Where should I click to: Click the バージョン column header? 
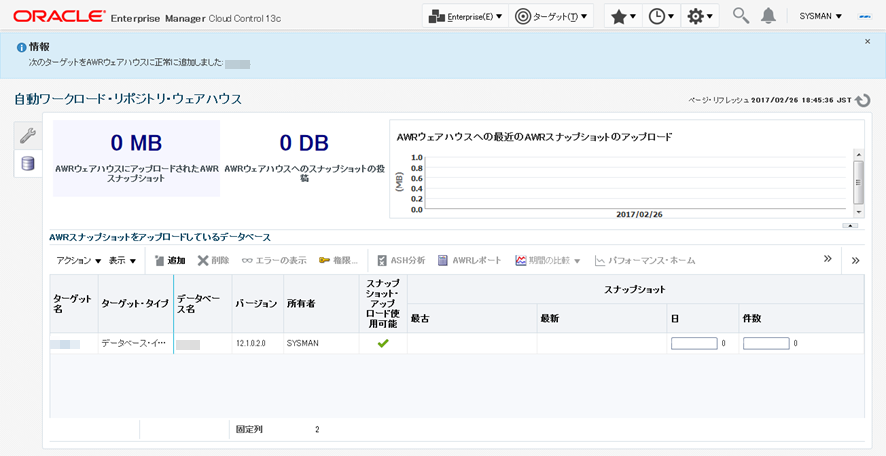256,303
